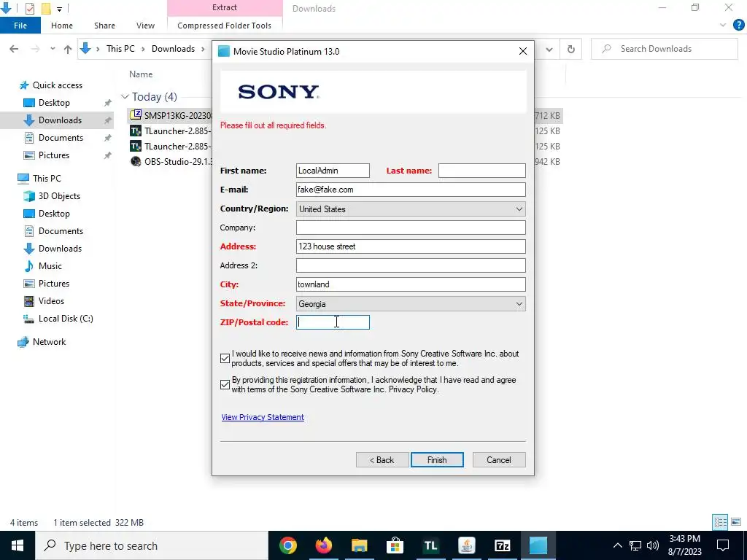Open the State/Province dropdown
This screenshot has width=747, height=560.
(x=411, y=304)
